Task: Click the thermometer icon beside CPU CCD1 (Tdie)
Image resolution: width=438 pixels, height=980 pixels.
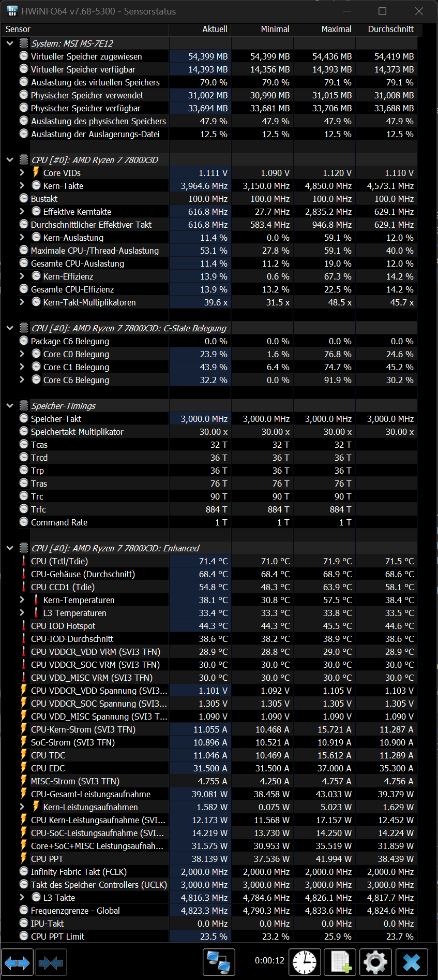Action: pyautogui.click(x=23, y=587)
